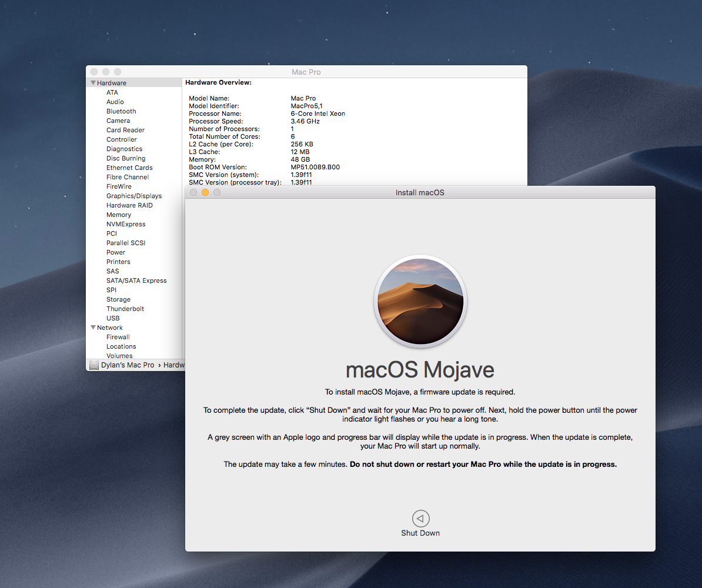The height and width of the screenshot is (588, 702).
Task: Select USB in the sidebar
Action: [x=113, y=318]
